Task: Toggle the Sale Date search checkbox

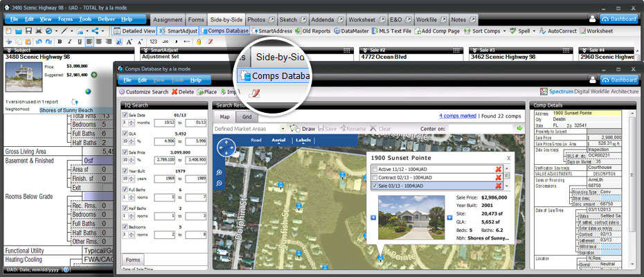Action: coord(125,115)
